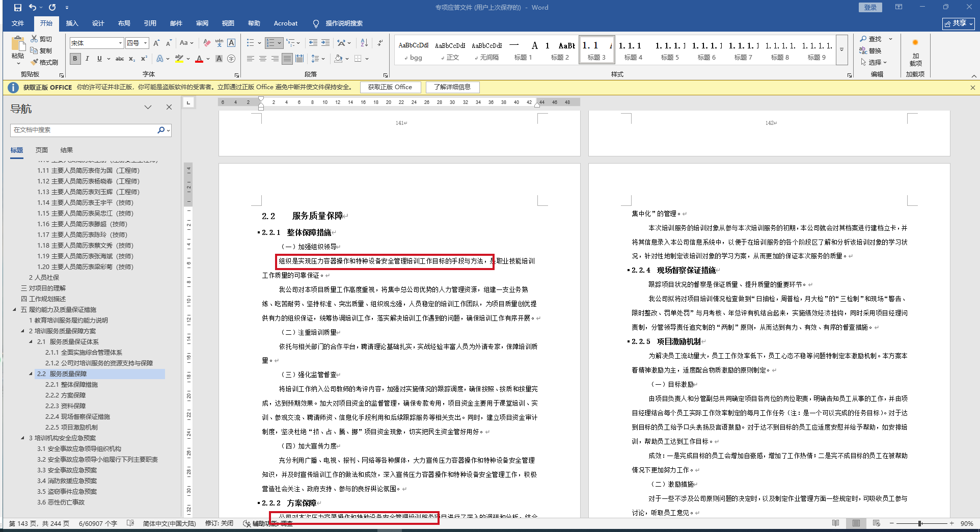Click the 共享 share button
The image size is (980, 532).
959,23
